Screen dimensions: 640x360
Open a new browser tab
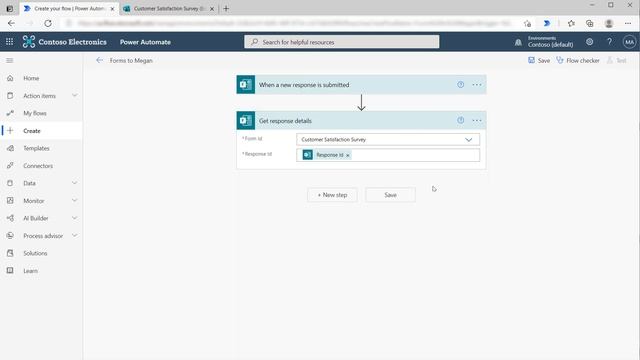click(x=226, y=8)
